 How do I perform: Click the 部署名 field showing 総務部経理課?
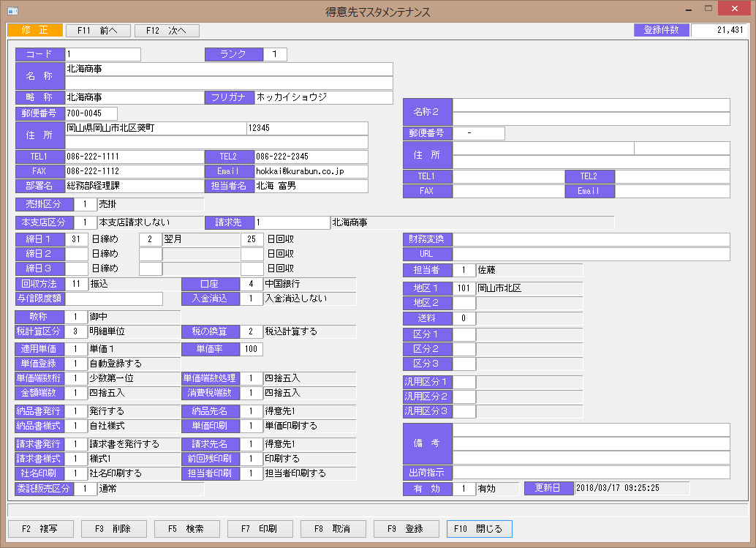135,186
